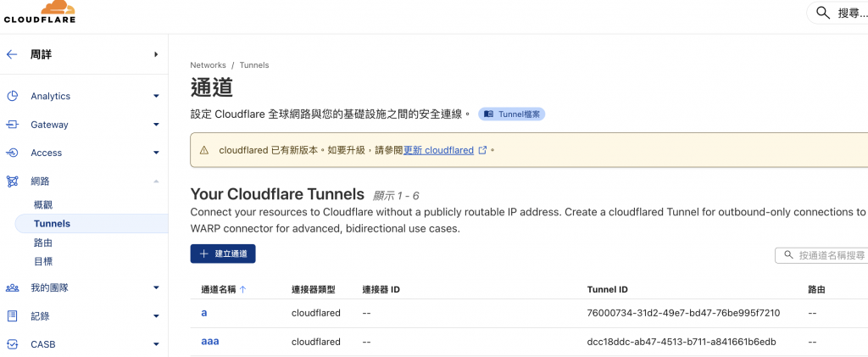Expand the 周詳 account switcher arrow

pyautogui.click(x=156, y=54)
